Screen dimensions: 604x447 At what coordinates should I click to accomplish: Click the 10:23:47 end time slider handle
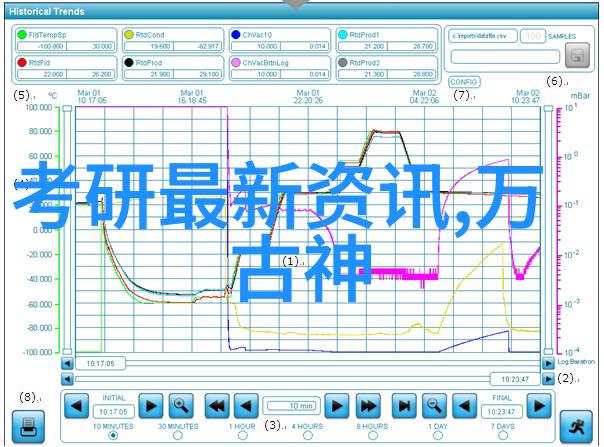[x=515, y=380]
